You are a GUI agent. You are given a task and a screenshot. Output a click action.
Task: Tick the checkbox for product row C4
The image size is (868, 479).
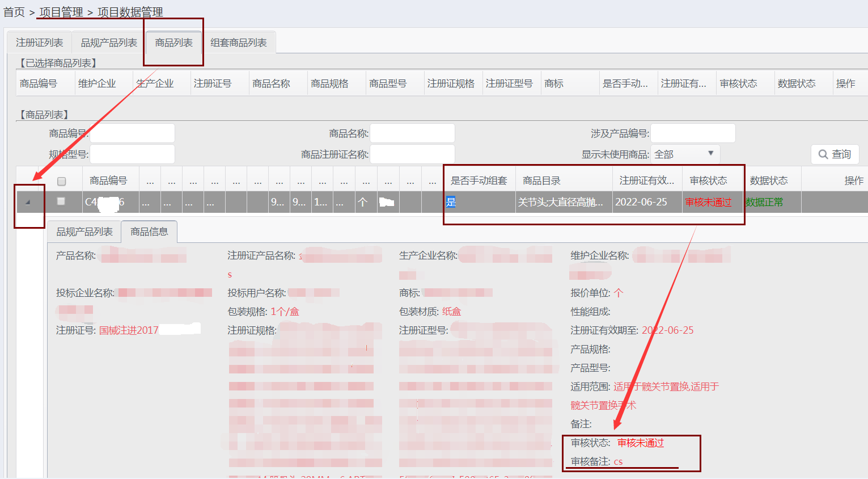pyautogui.click(x=61, y=201)
